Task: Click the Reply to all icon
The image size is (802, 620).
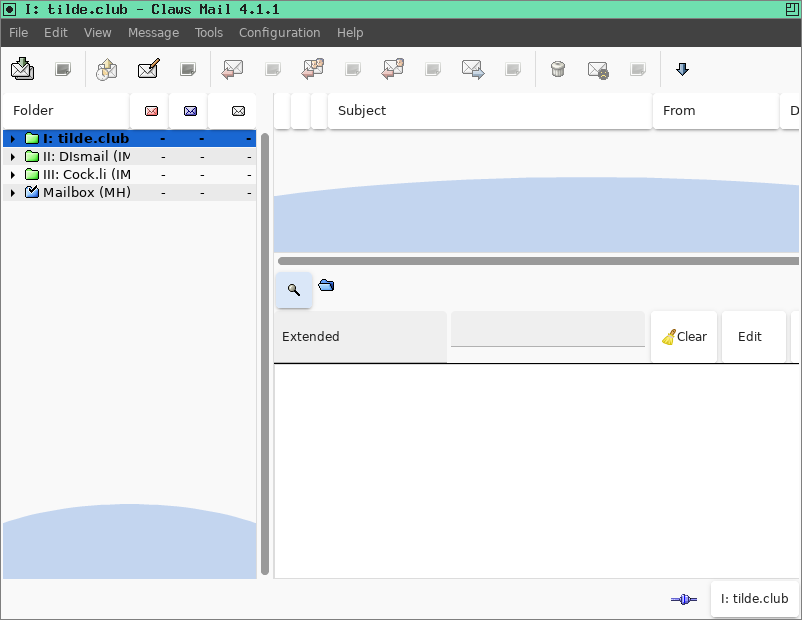Action: [x=313, y=69]
